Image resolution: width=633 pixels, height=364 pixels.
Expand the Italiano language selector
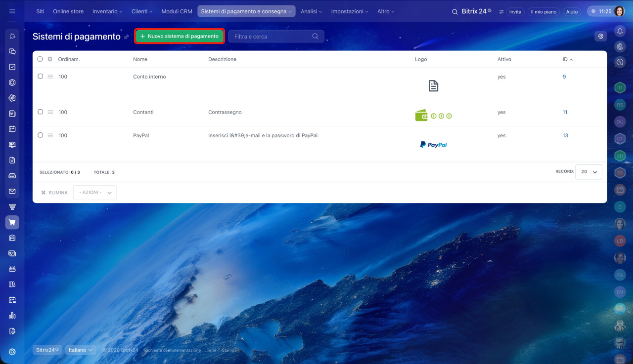(x=81, y=350)
